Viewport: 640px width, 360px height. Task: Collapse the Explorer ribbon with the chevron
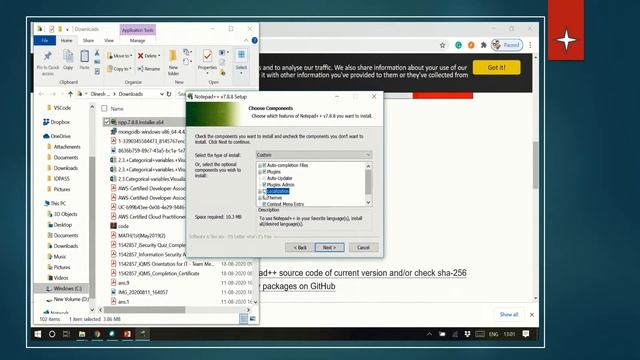246,40
